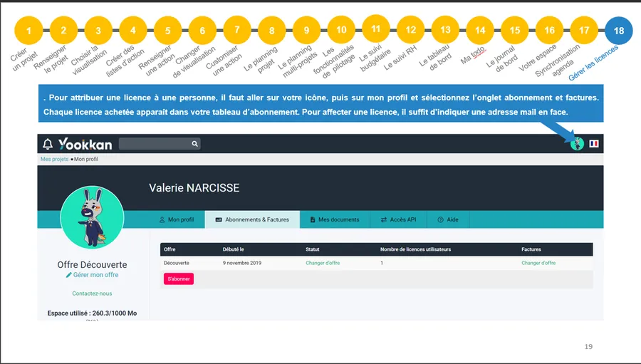Click the Débuté le column header

point(234,249)
